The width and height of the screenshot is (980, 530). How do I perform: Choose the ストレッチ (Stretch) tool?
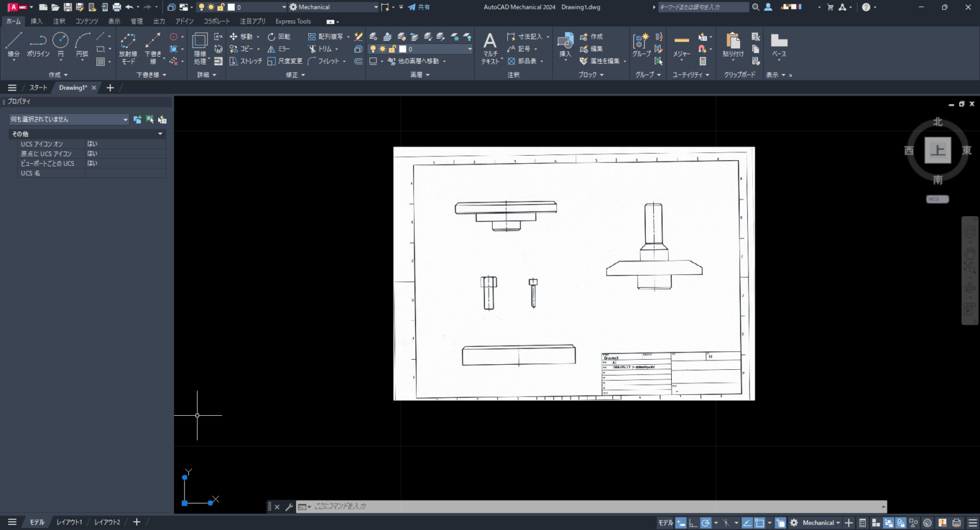[246, 61]
